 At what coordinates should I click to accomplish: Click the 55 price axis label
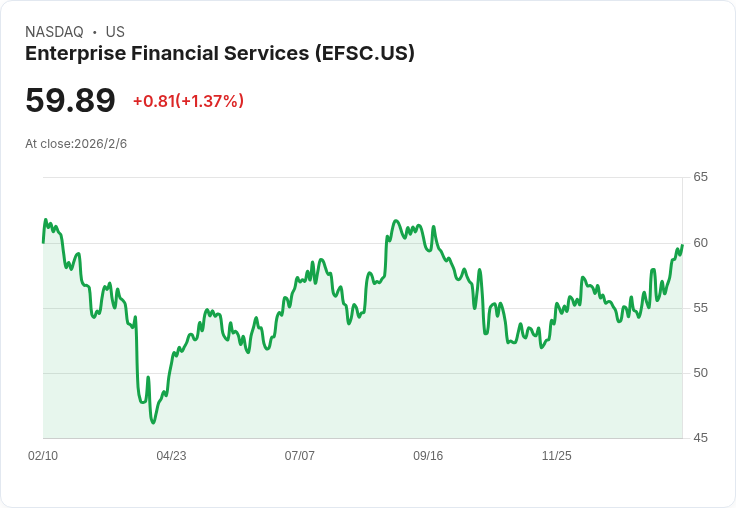point(700,308)
